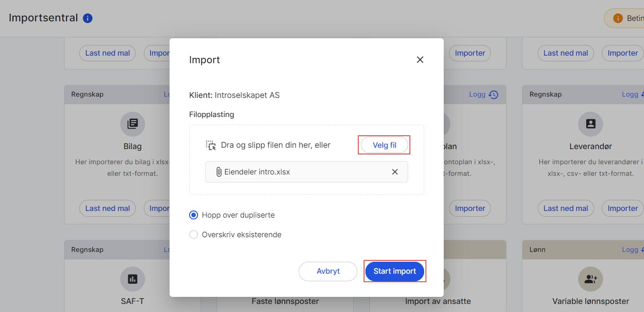Remove the attached Eiendeler intro.xlsx file
This screenshot has height=312, width=644.
pos(395,172)
